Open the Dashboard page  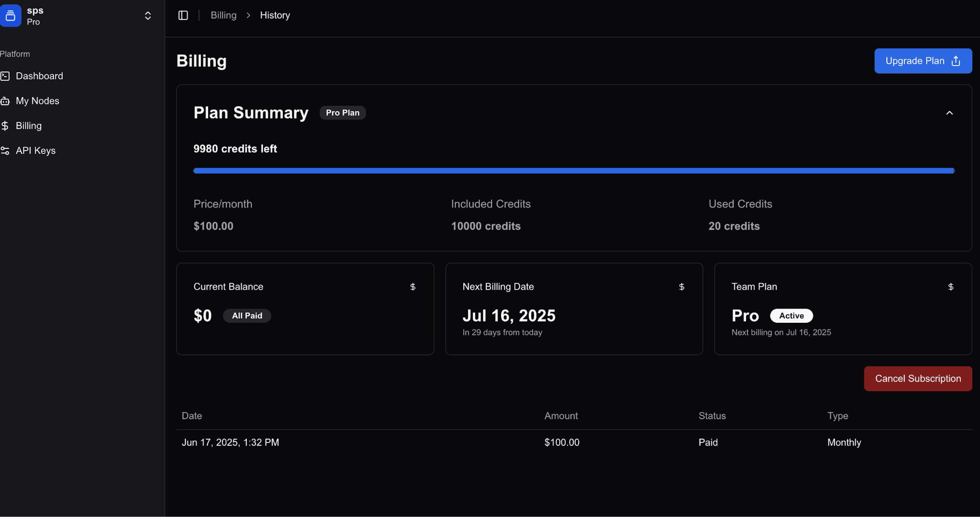tap(39, 76)
